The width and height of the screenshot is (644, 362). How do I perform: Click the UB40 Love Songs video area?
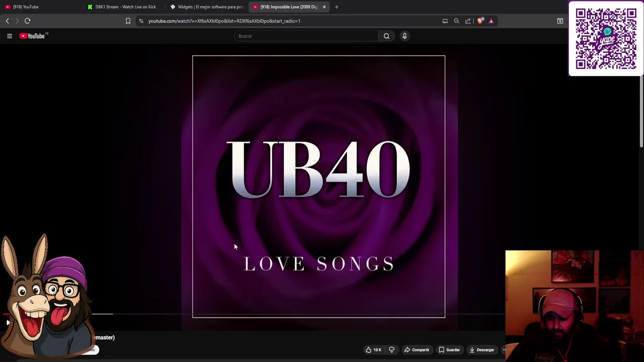click(x=318, y=187)
